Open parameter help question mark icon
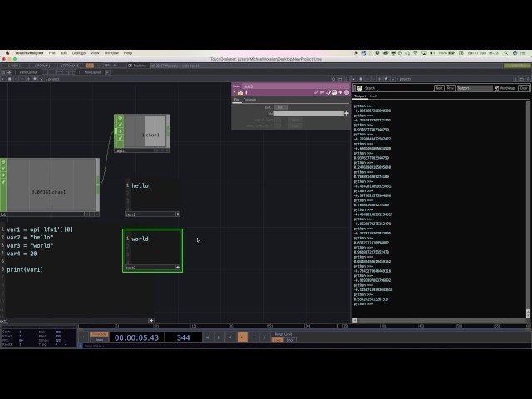This screenshot has width=532, height=399. [234, 92]
